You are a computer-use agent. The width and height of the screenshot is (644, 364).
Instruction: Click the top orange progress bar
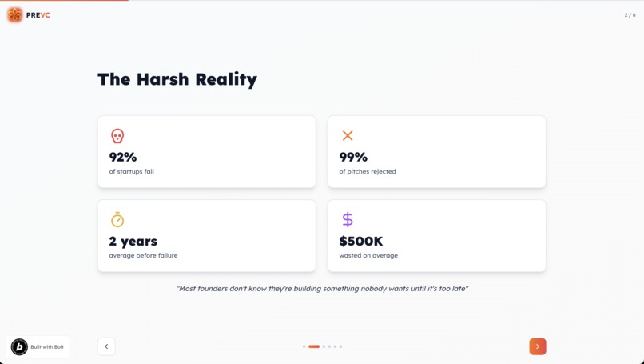[64, 1]
